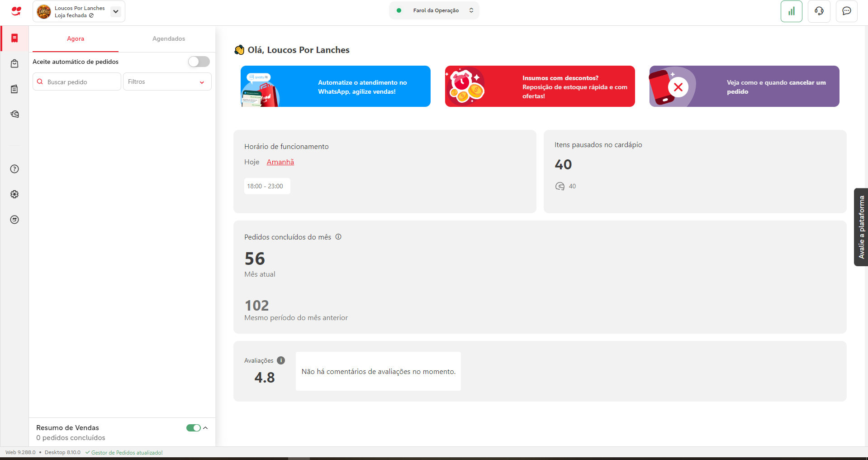Open the Avalie a plataforma side button
Screen dimensions: 868x460
[x=861, y=227]
